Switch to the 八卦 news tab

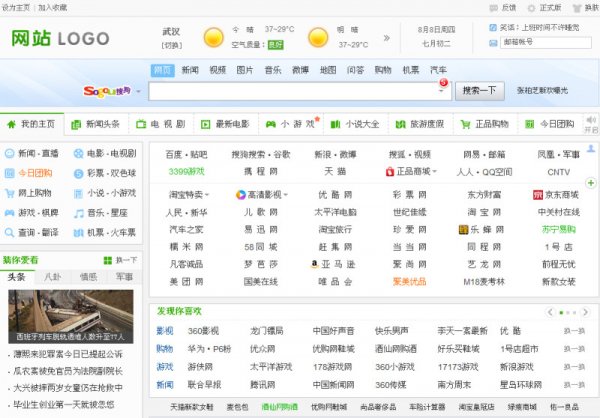click(52, 277)
